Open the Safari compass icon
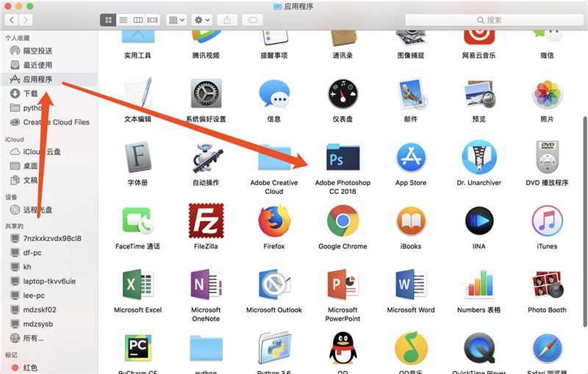Screen dimensions: 588x374 pyautogui.click(x=547, y=348)
